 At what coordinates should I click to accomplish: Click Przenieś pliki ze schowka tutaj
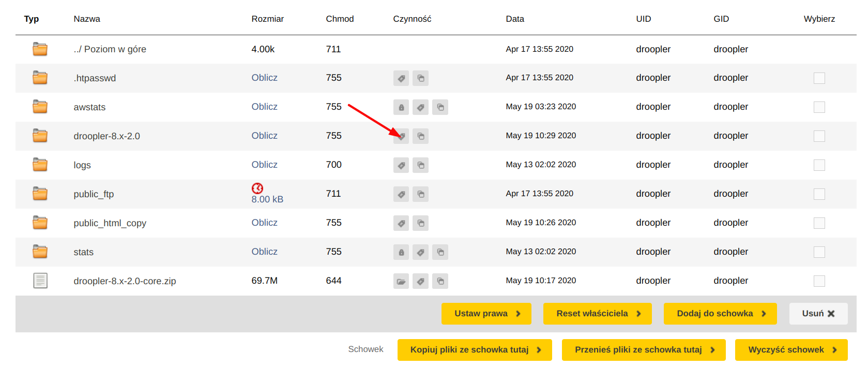point(644,350)
